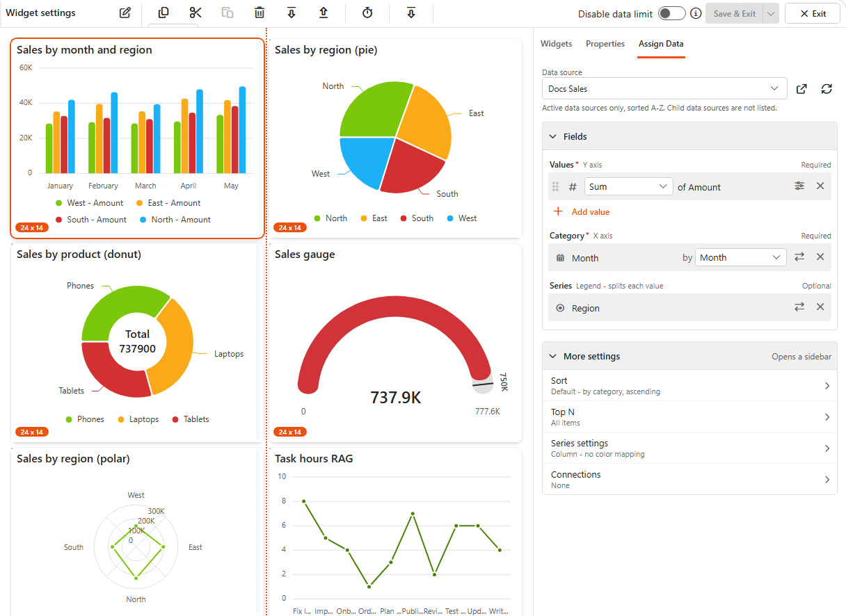Image resolution: width=846 pixels, height=616 pixels.
Task: Click the scissors cut icon
Action: click(195, 13)
